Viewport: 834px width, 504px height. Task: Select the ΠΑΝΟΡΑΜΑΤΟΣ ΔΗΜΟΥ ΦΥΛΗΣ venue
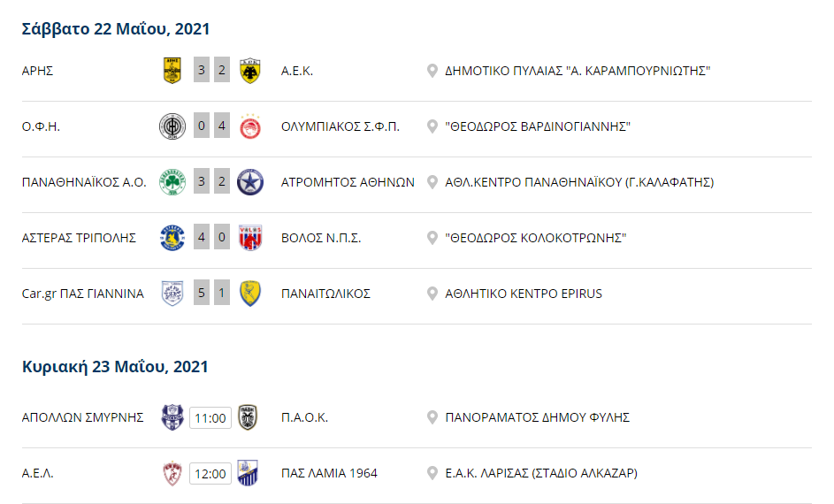point(537,418)
